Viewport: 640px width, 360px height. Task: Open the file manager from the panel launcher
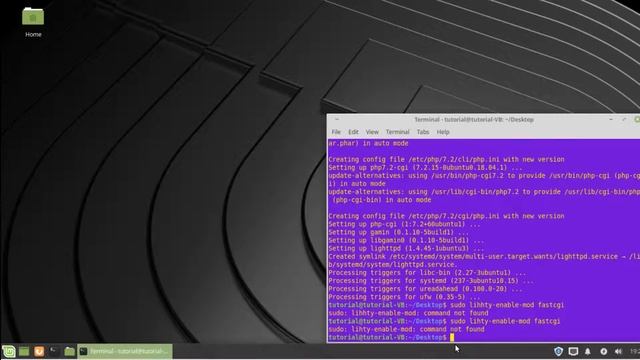(x=69, y=351)
